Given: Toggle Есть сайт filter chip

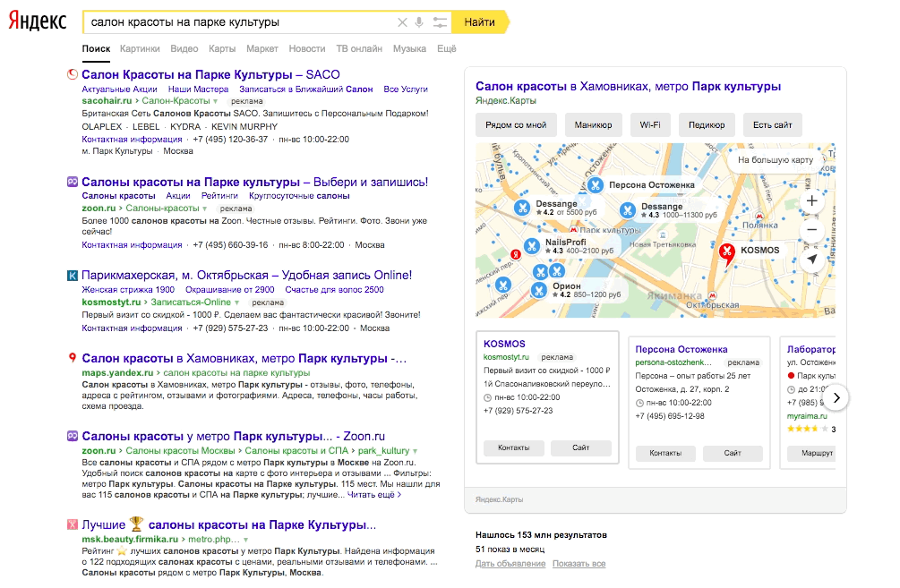Looking at the screenshot, I should point(773,125).
